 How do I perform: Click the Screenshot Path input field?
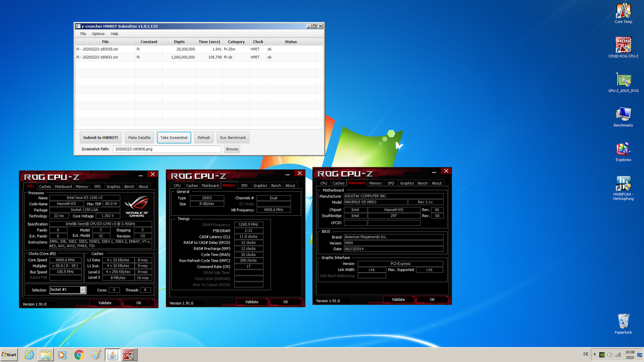tap(167, 149)
